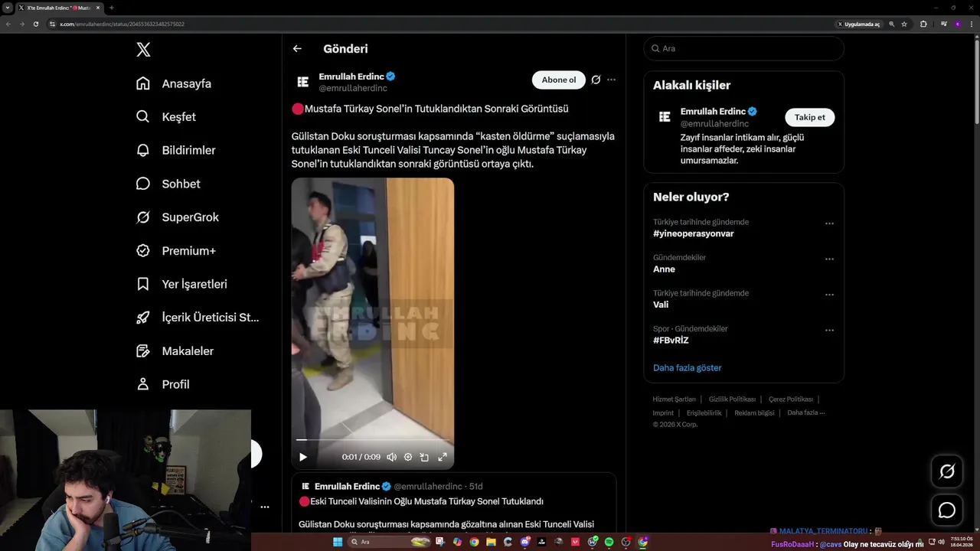Open Premium+ in the sidebar
This screenshot has width=980, height=551.
click(175, 250)
